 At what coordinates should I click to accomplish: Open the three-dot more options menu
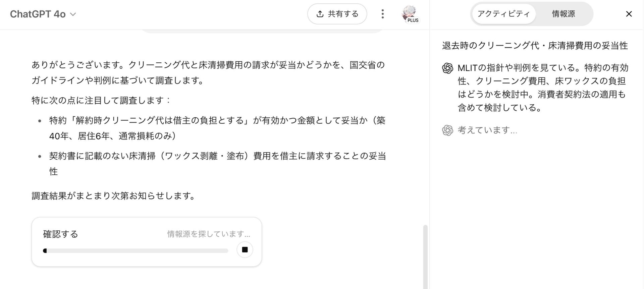(382, 14)
